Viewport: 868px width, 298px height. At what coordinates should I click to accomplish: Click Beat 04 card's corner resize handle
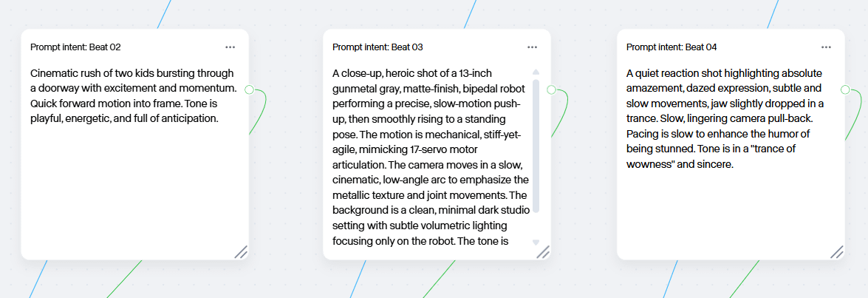click(837, 252)
